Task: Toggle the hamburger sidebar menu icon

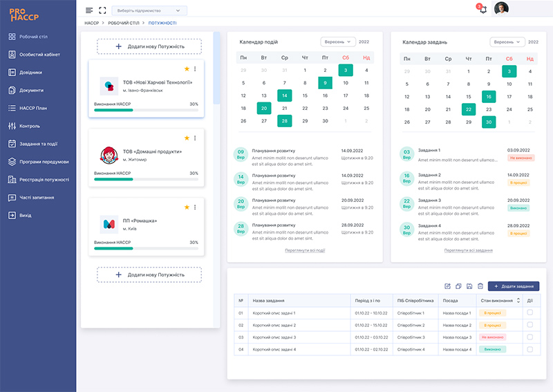Action: pos(88,10)
